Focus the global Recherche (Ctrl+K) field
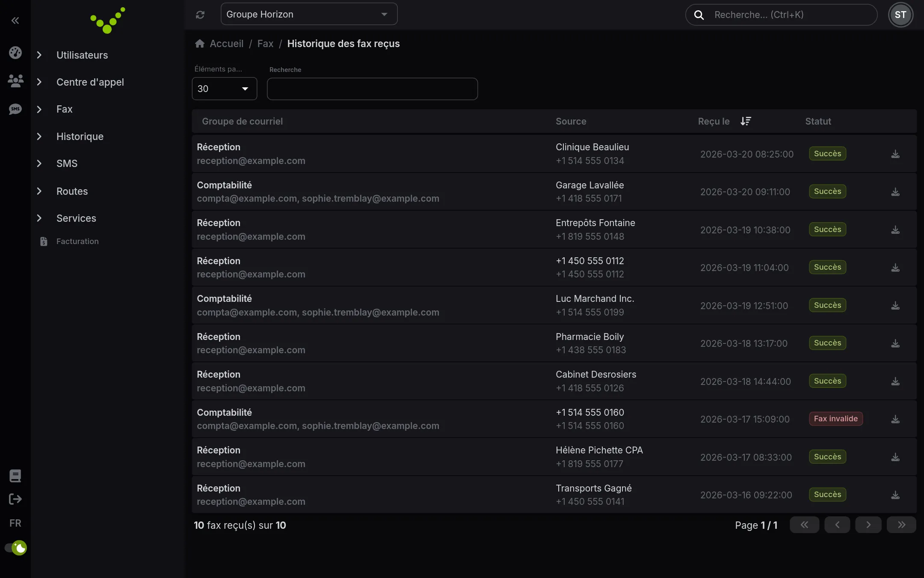Viewport: 924px width, 578px height. [x=781, y=15]
